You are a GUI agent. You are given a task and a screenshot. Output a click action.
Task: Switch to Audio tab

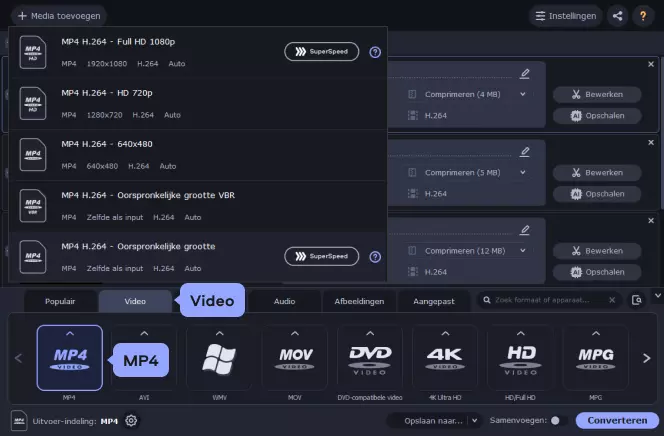[x=284, y=301]
